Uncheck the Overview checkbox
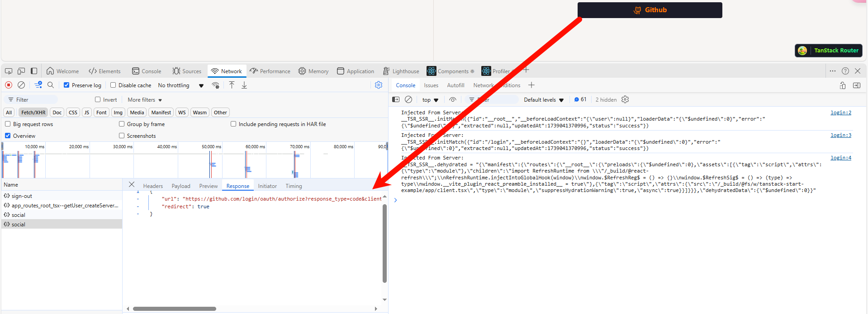868x314 pixels. (x=8, y=136)
